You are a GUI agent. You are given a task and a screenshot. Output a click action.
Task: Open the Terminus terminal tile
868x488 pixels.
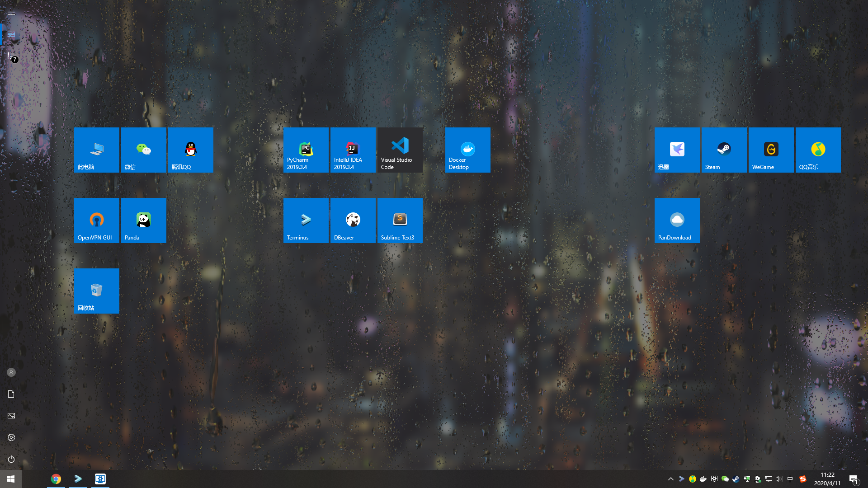tap(306, 220)
